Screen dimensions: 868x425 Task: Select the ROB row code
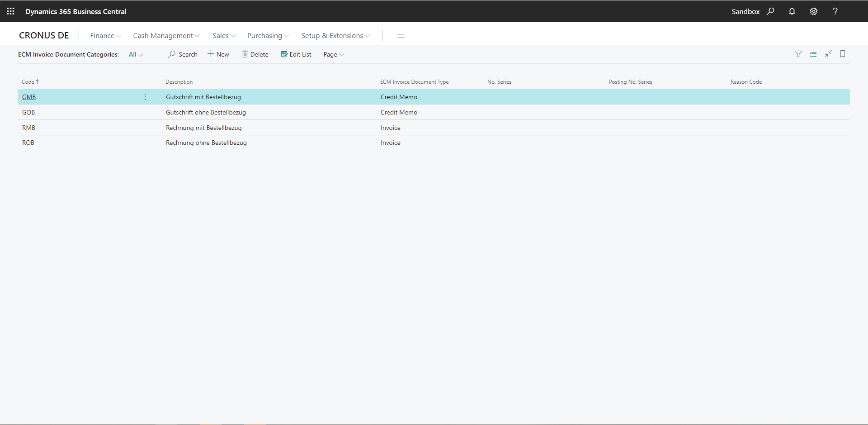coord(28,143)
